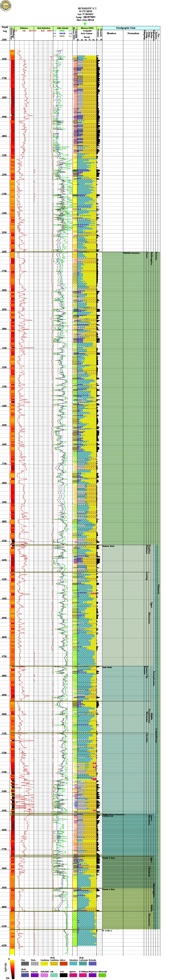Click the Wolfcampian series label

click(151, 258)
